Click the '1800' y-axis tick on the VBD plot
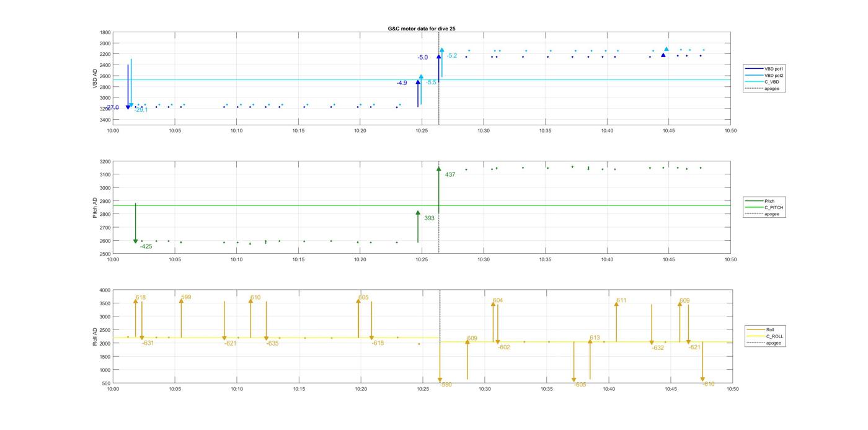This screenshot has height=430, width=868. point(105,32)
